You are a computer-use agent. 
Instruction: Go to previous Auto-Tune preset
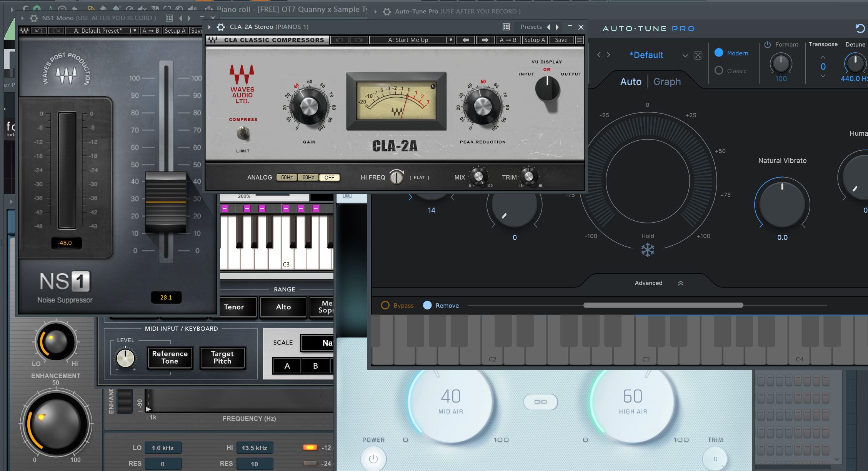(x=599, y=55)
